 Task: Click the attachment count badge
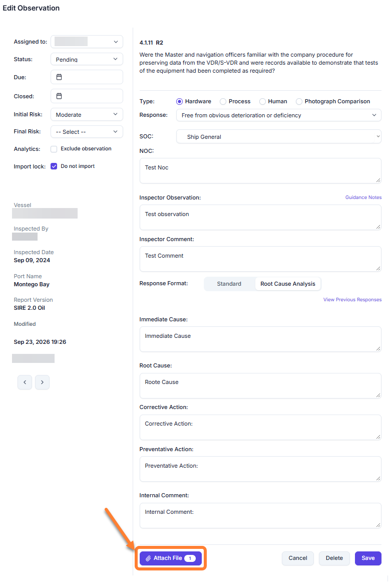190,558
